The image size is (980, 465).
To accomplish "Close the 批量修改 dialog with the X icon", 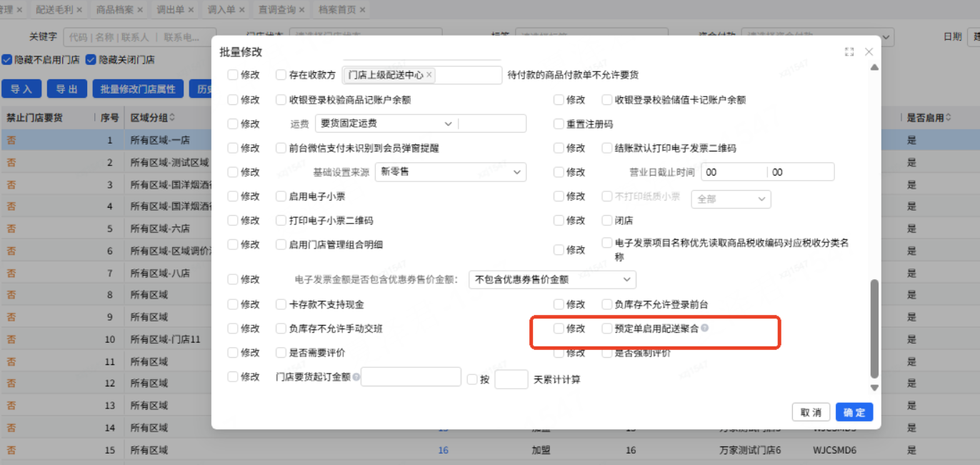I will tap(869, 52).
